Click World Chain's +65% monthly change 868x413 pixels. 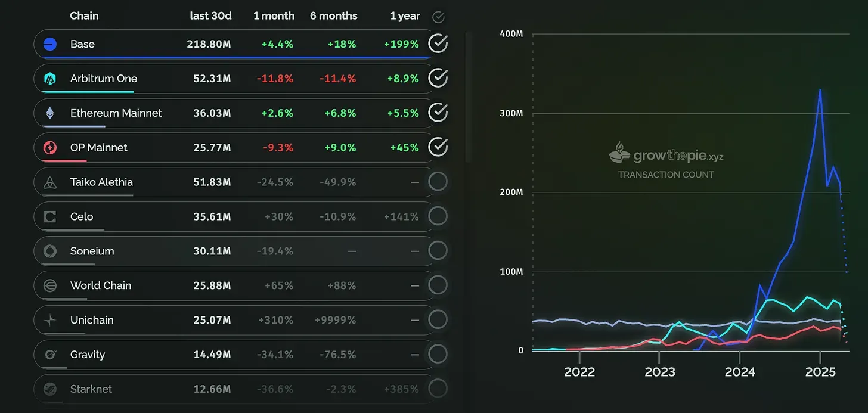(x=279, y=285)
